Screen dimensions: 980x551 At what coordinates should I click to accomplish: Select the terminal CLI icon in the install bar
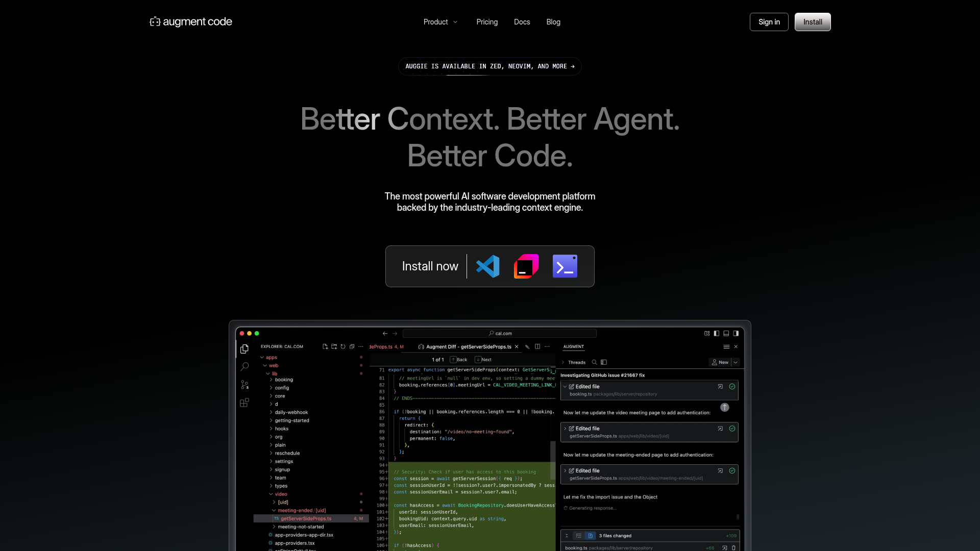click(565, 266)
